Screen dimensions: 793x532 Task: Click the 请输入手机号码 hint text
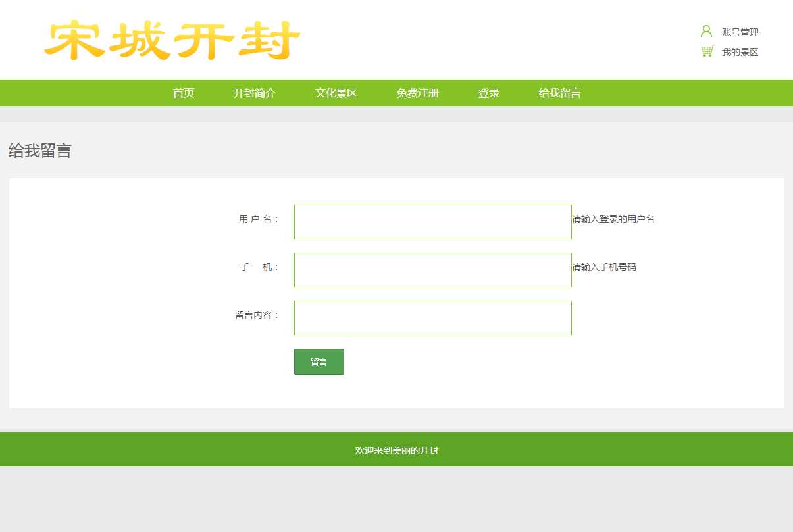604,267
